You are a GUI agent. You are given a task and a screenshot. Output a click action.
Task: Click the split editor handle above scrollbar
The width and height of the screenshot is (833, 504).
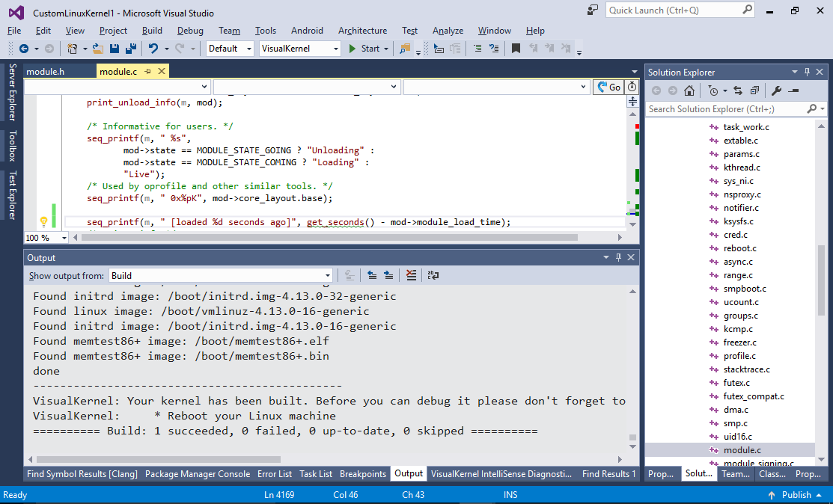pyautogui.click(x=632, y=102)
